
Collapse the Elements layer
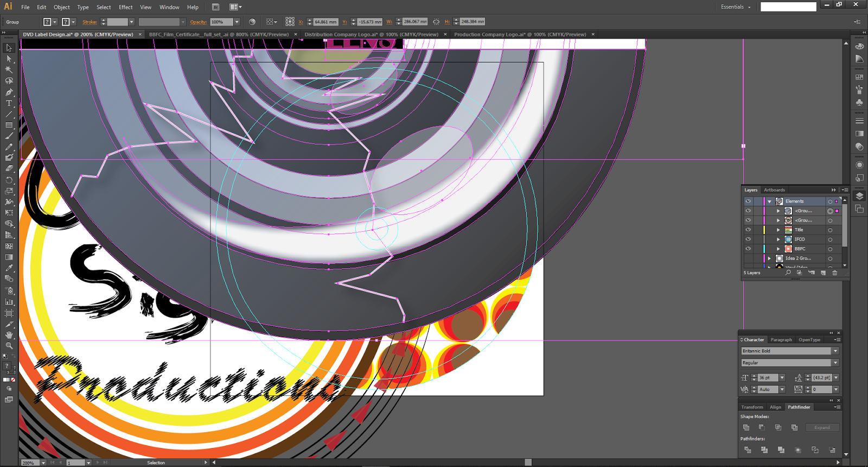pyautogui.click(x=769, y=201)
